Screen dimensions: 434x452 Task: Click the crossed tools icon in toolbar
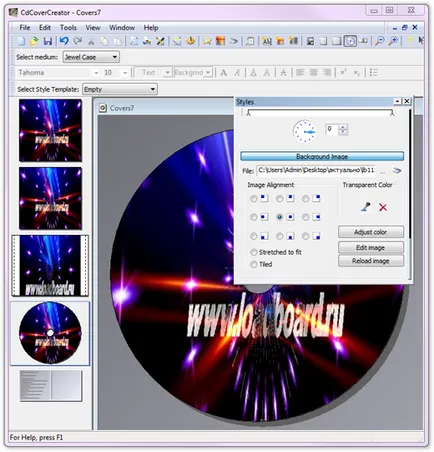[160, 41]
